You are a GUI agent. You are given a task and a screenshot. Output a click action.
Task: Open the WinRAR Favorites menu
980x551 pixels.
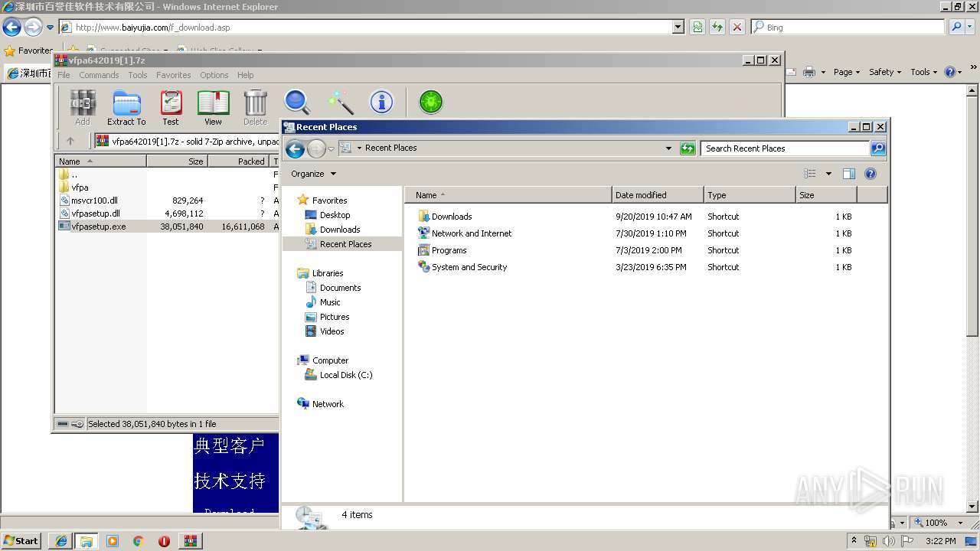(x=174, y=75)
